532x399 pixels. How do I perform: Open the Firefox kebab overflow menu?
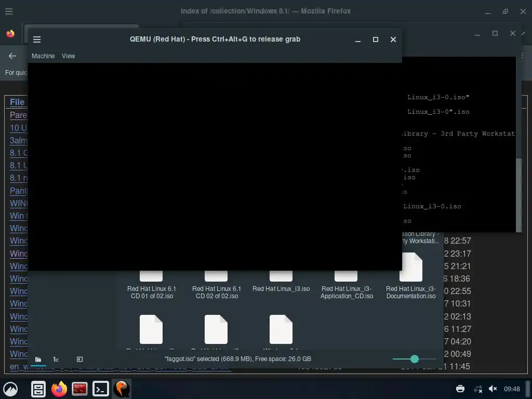522,55
